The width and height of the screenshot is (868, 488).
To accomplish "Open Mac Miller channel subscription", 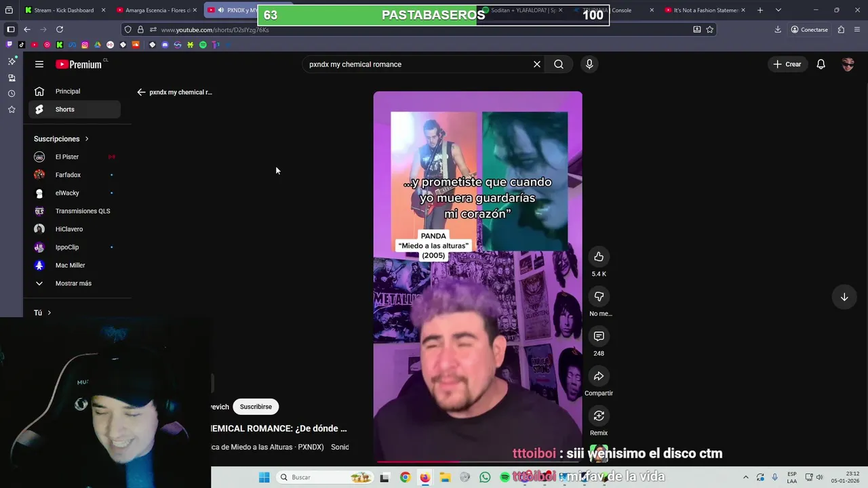I will [x=75, y=265].
